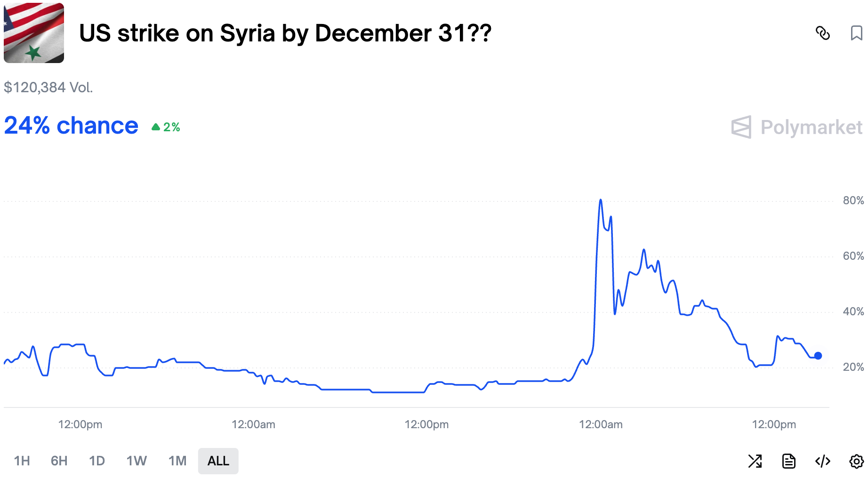Image resolution: width=868 pixels, height=479 pixels.
Task: Click the market title heading
Action: pos(285,33)
